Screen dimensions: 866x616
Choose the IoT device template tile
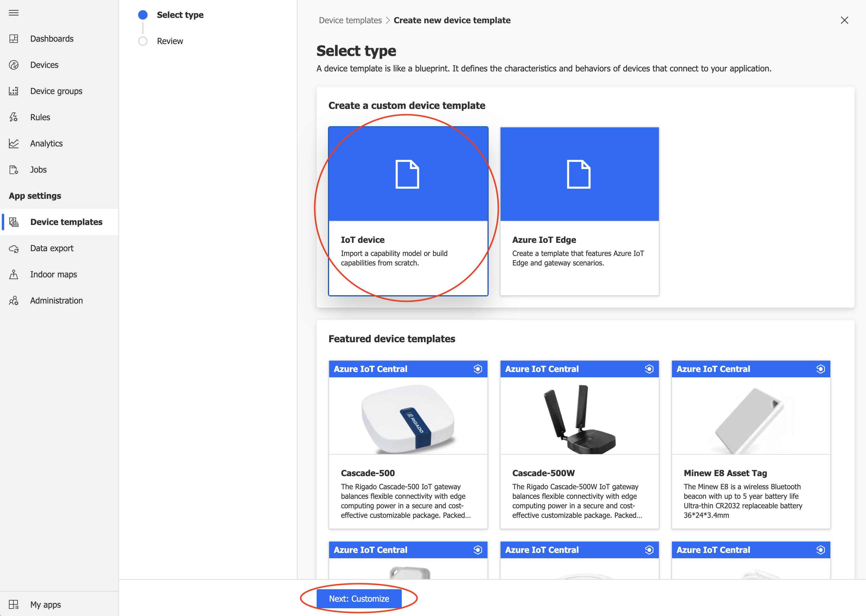(408, 211)
